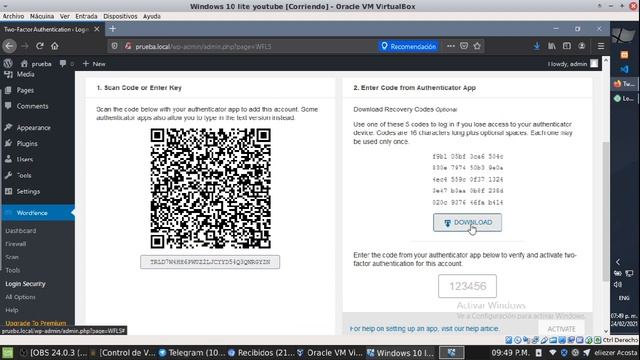Switch to Oracle VM VirtualBox taskbar window
The image size is (640, 360).
pos(331,353)
